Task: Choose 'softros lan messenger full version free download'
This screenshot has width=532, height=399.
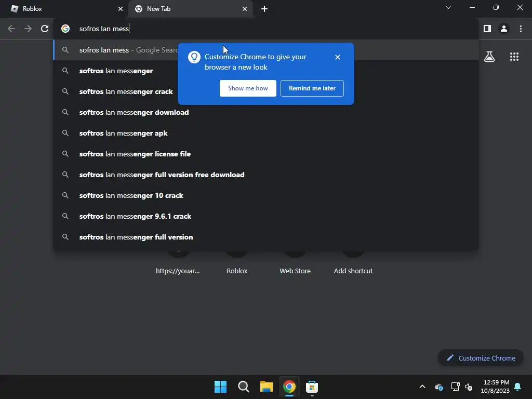Action: 266,175
